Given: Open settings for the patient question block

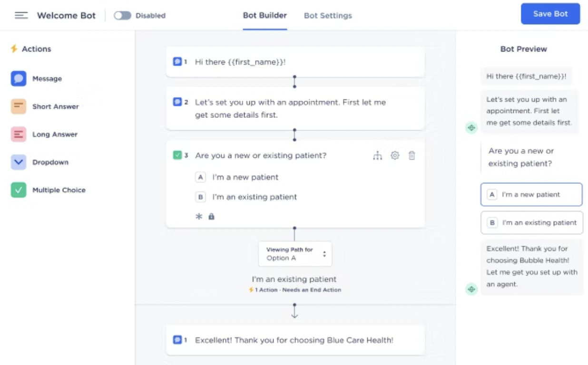Looking at the screenshot, I should (395, 155).
